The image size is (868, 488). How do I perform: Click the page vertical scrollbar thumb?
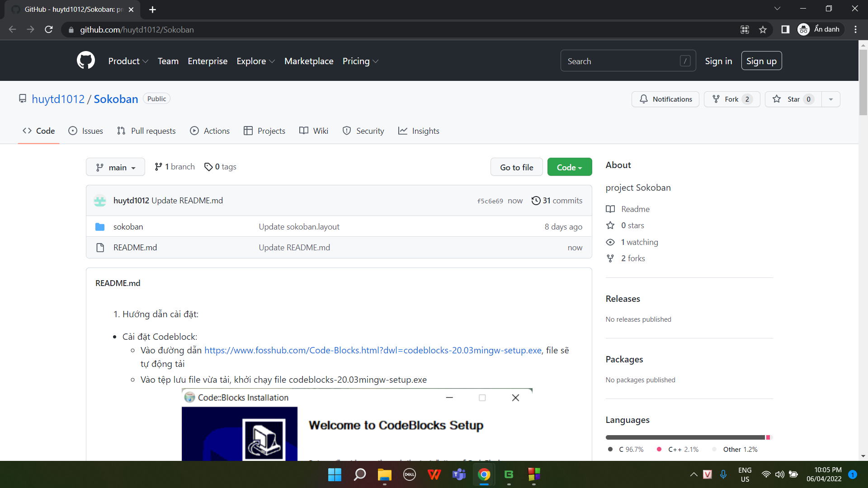863,81
